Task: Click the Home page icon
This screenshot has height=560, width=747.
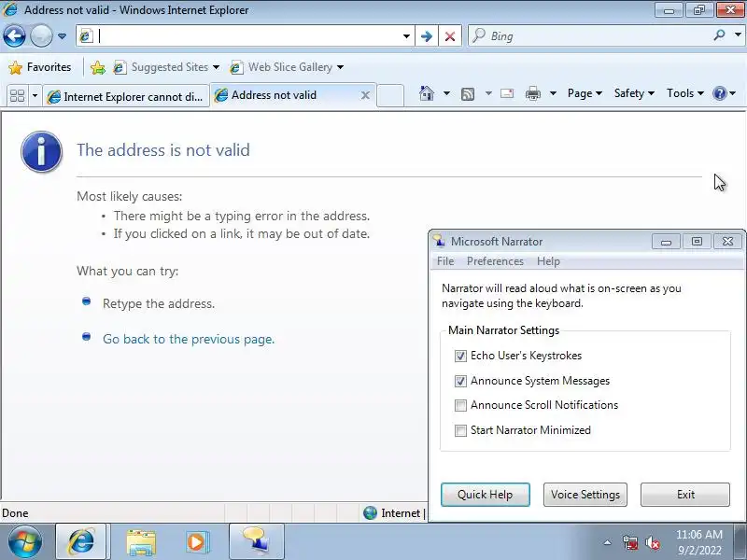Action: pos(427,93)
